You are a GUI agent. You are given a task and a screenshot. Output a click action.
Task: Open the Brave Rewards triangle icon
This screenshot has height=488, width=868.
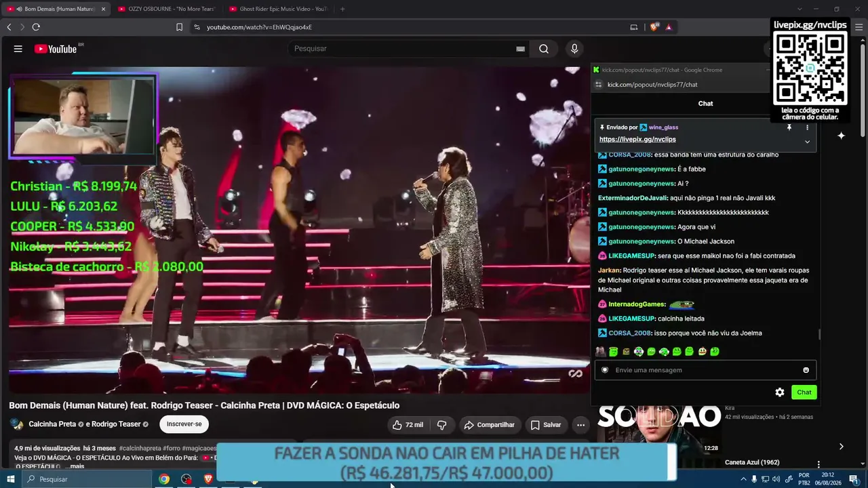click(669, 27)
